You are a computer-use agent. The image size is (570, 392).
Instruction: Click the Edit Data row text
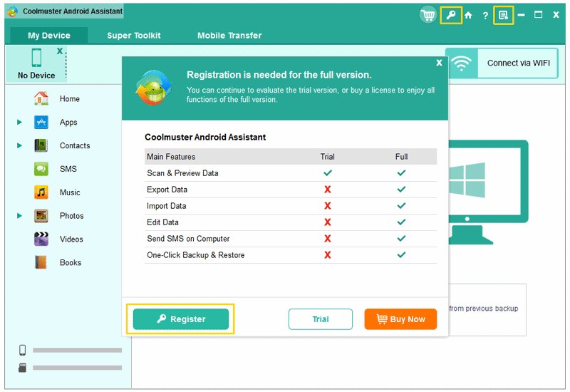tap(162, 222)
